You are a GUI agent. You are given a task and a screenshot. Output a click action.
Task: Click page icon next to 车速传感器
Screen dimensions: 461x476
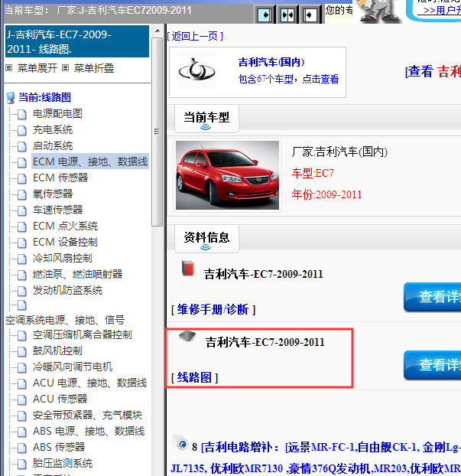pyautogui.click(x=21, y=210)
